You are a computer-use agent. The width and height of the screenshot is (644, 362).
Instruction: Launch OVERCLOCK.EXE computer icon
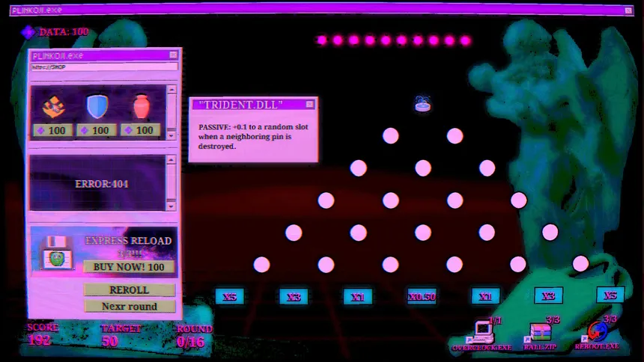coord(484,332)
